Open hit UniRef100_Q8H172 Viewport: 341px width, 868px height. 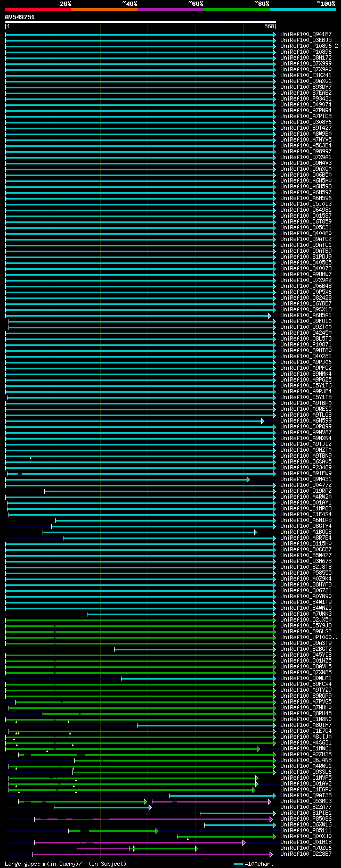306,57
